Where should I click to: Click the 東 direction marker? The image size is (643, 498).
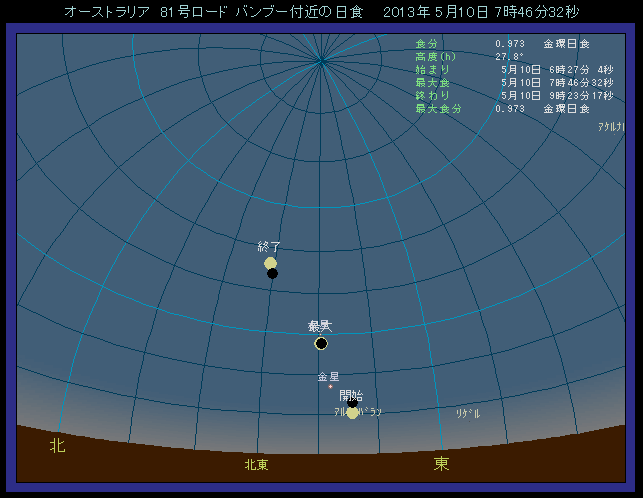[441, 463]
